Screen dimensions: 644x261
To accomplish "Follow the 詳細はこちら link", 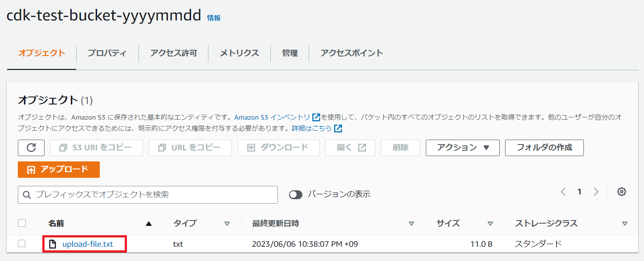I will [312, 128].
